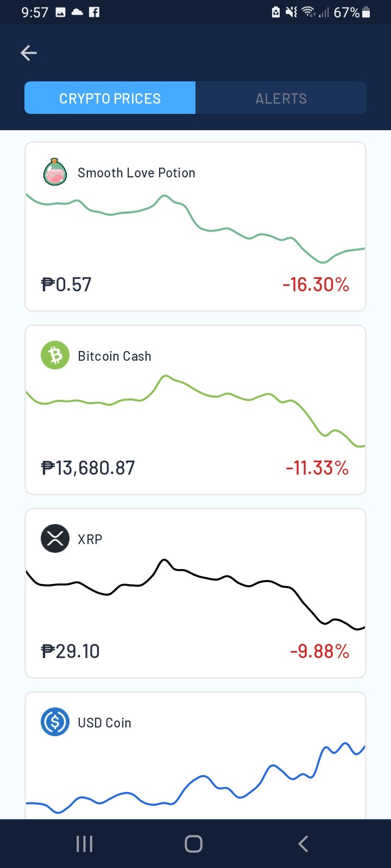Tap the Android home button
Image resolution: width=391 pixels, height=868 pixels.
pyautogui.click(x=194, y=844)
